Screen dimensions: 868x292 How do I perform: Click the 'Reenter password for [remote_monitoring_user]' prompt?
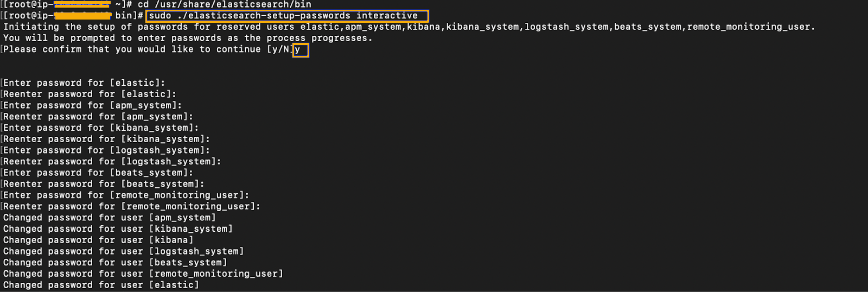tap(132, 207)
